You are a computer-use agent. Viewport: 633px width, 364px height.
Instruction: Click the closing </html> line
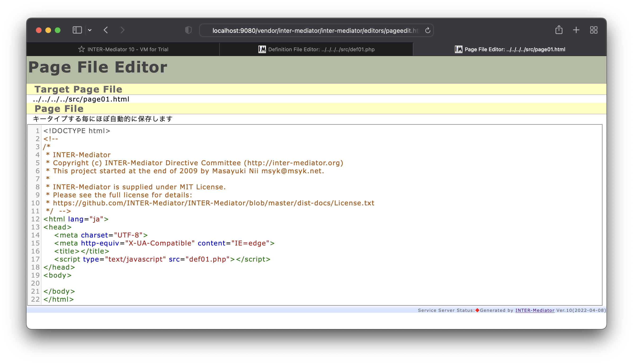pos(59,299)
